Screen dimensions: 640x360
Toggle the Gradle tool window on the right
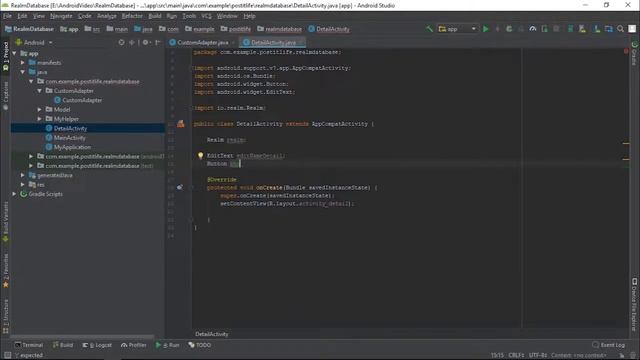pos(634,53)
